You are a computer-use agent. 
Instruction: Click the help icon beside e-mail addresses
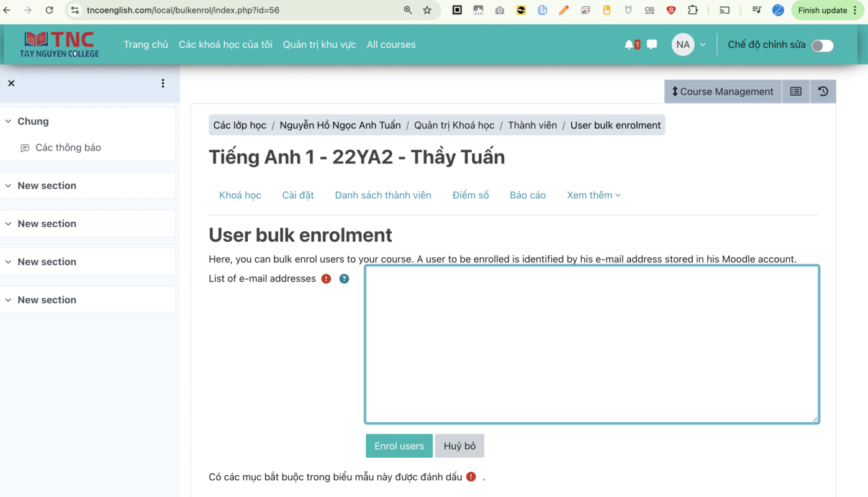point(344,279)
